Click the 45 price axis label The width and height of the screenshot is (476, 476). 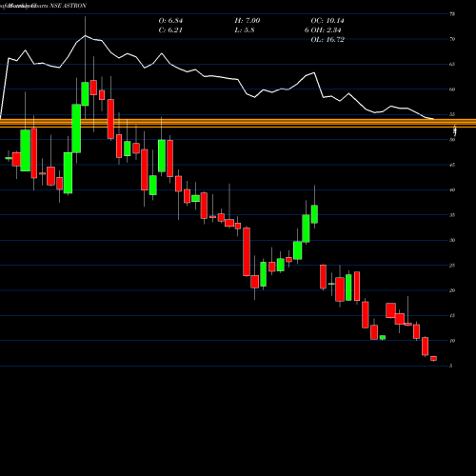point(452,165)
